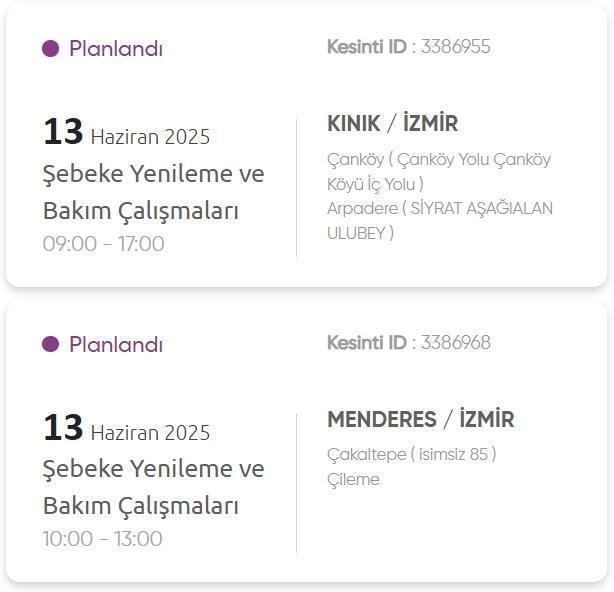This screenshot has width=614, height=592.
Task: Click the Şebeke Yenileme title on the Kınık card
Action: tap(154, 173)
